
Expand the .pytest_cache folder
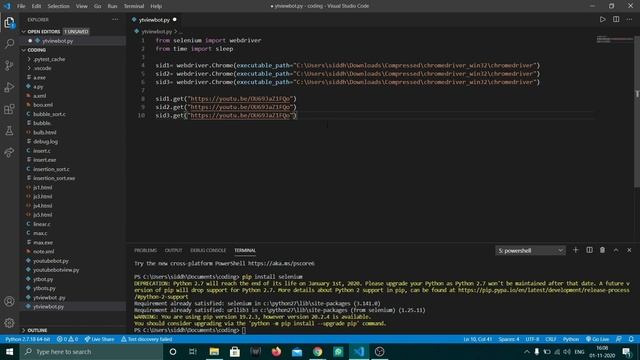click(49, 59)
